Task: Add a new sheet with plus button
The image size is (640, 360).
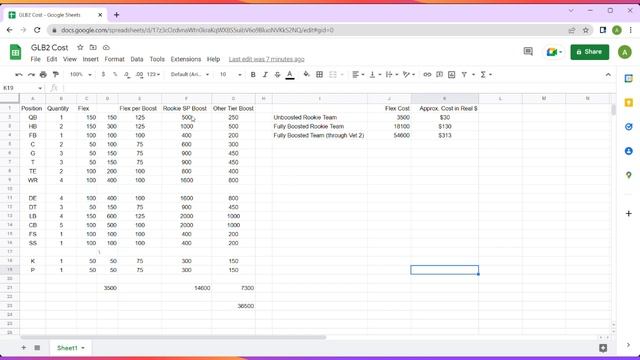Action: coord(24,348)
